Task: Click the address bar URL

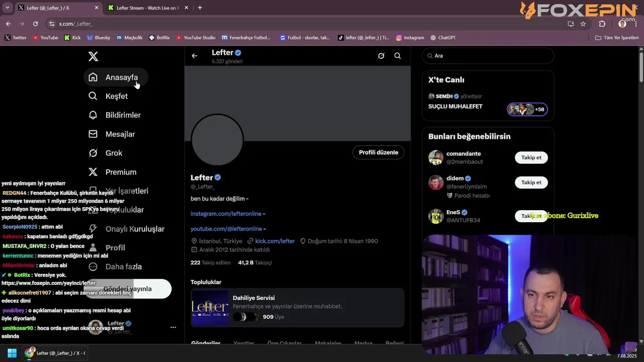Action: click(75, 24)
